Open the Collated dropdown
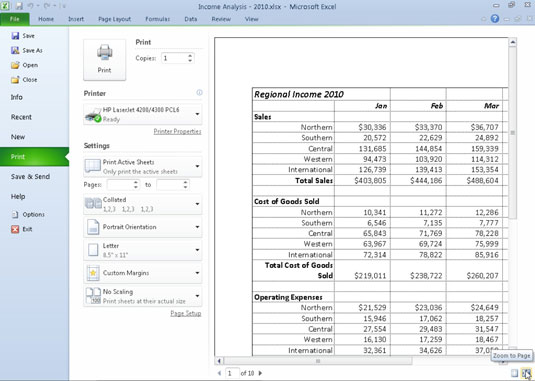 197,204
